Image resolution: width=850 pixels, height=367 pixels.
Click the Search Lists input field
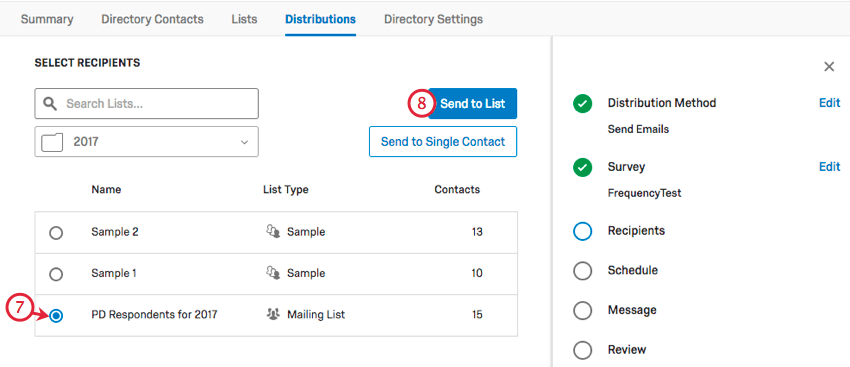(146, 104)
